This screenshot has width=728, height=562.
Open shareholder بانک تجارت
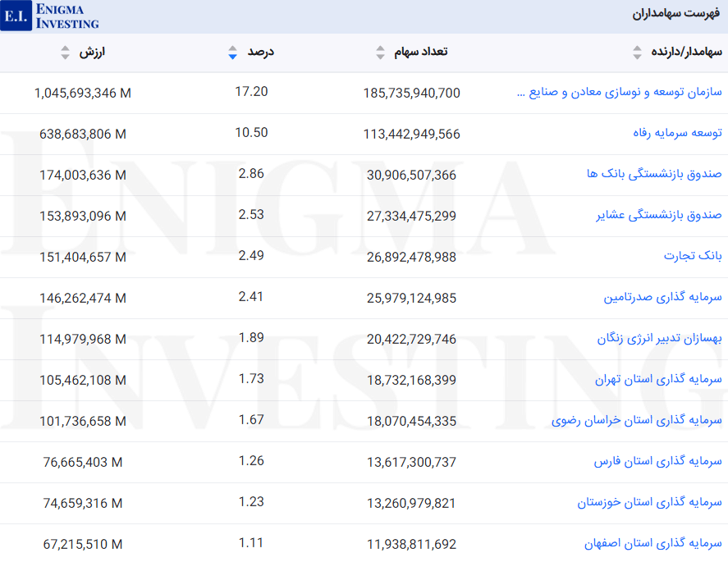click(x=693, y=256)
